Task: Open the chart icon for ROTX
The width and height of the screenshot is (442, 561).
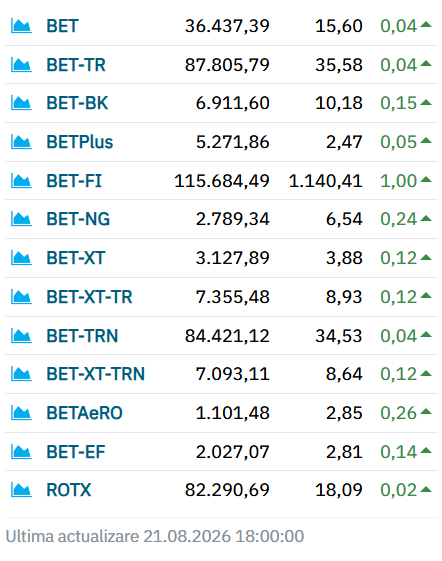Action: coord(21,490)
